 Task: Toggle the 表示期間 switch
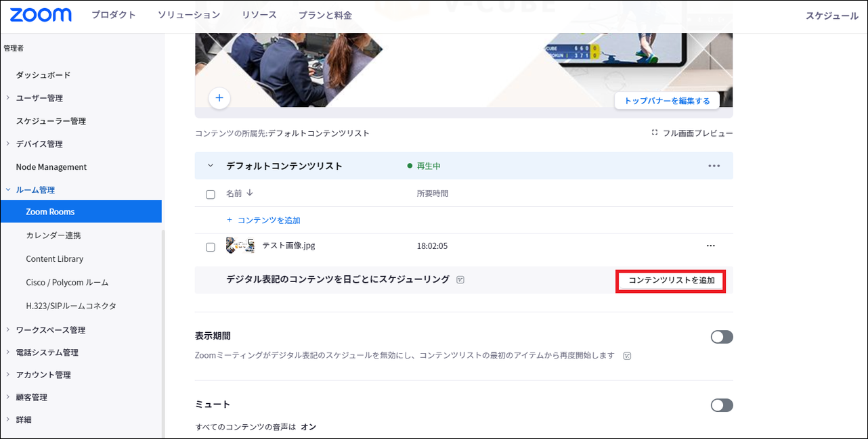[722, 337]
